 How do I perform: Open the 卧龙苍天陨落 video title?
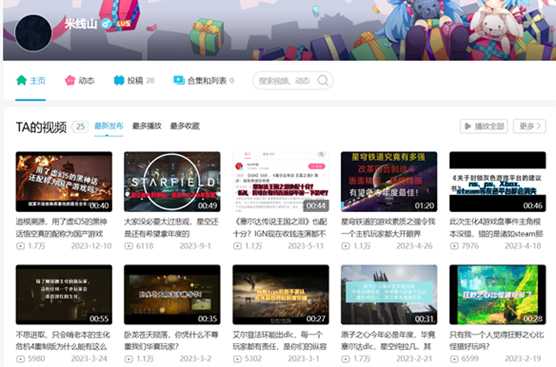(x=171, y=340)
